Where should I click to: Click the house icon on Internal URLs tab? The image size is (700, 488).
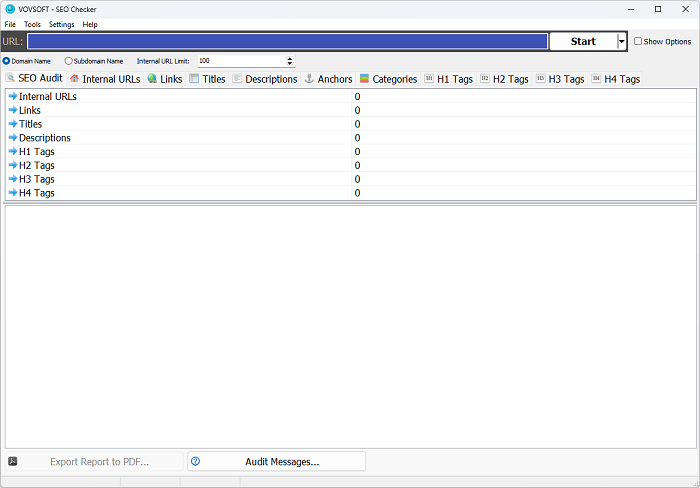point(74,79)
